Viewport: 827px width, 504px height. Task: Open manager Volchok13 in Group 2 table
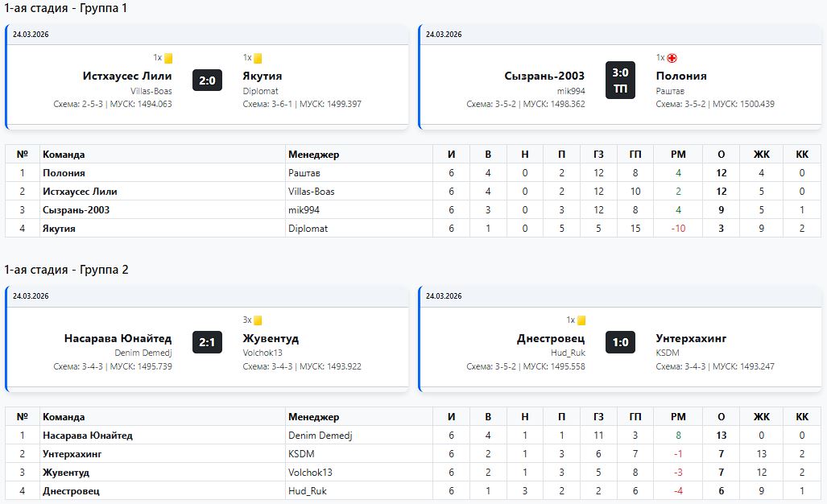[x=310, y=473]
